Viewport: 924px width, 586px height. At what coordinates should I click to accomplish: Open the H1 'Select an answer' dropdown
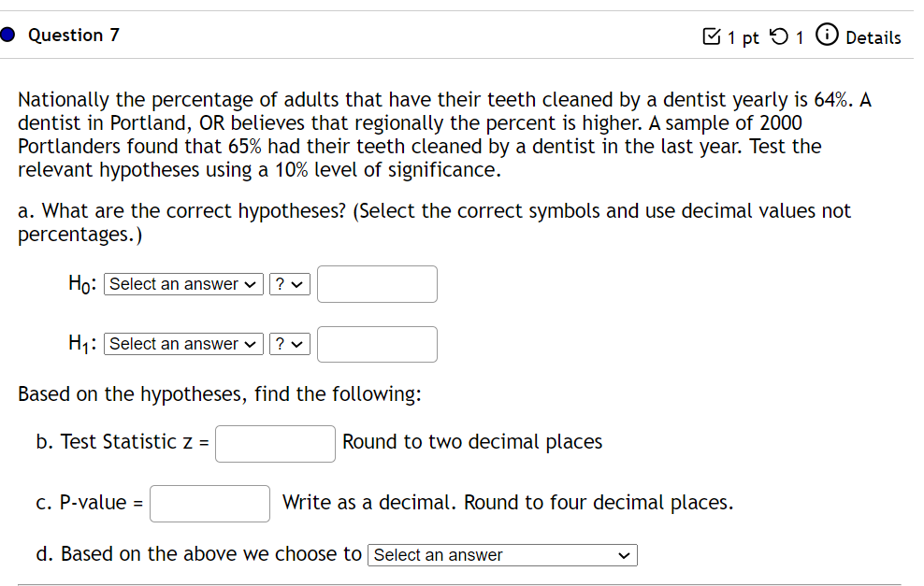[184, 344]
